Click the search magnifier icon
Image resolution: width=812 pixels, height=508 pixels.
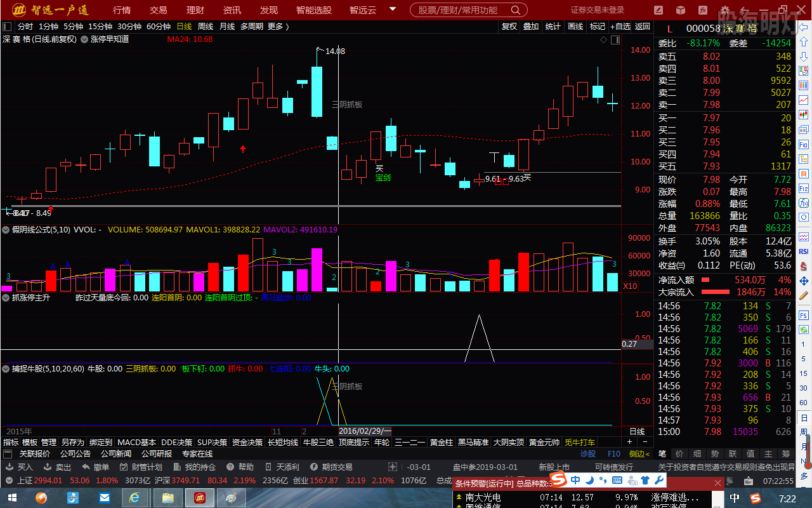pos(516,10)
